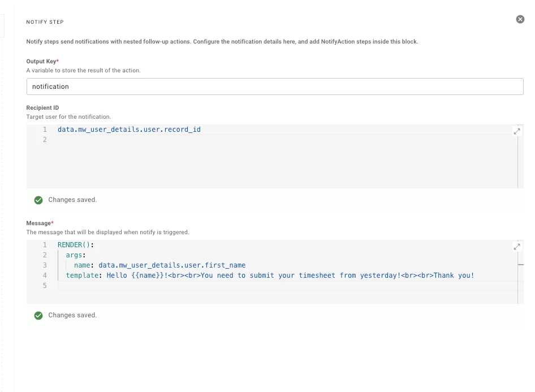Click empty line 5 in Message editor
The width and height of the screenshot is (535, 392).
(226, 286)
